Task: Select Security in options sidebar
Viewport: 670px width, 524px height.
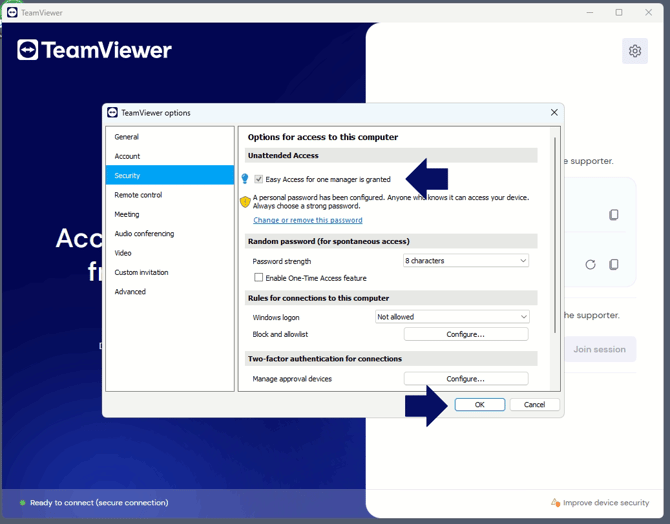Action: (x=170, y=175)
